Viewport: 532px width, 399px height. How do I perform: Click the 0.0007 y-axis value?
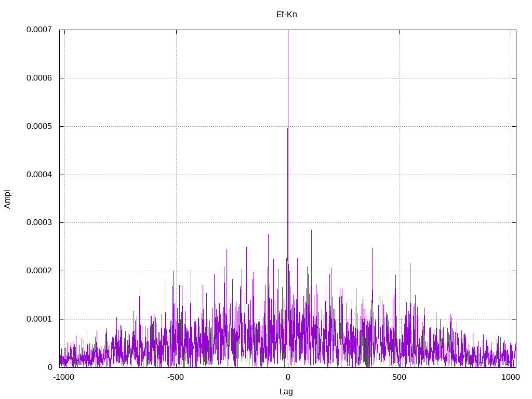(39, 30)
